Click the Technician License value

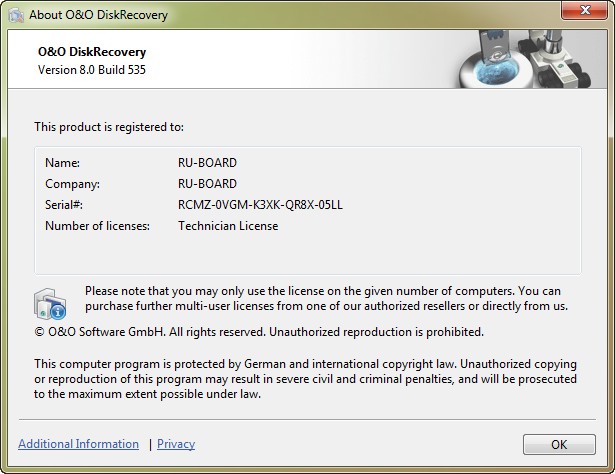pyautogui.click(x=228, y=226)
